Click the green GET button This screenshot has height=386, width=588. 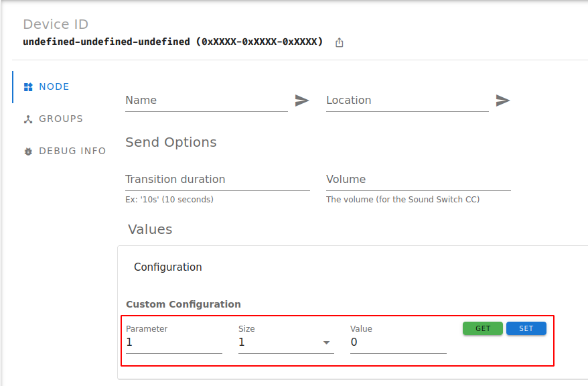tap(483, 328)
